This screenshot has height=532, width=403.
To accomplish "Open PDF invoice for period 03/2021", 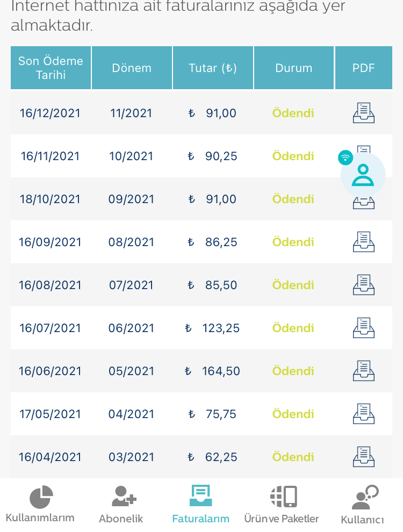I will point(364,457).
